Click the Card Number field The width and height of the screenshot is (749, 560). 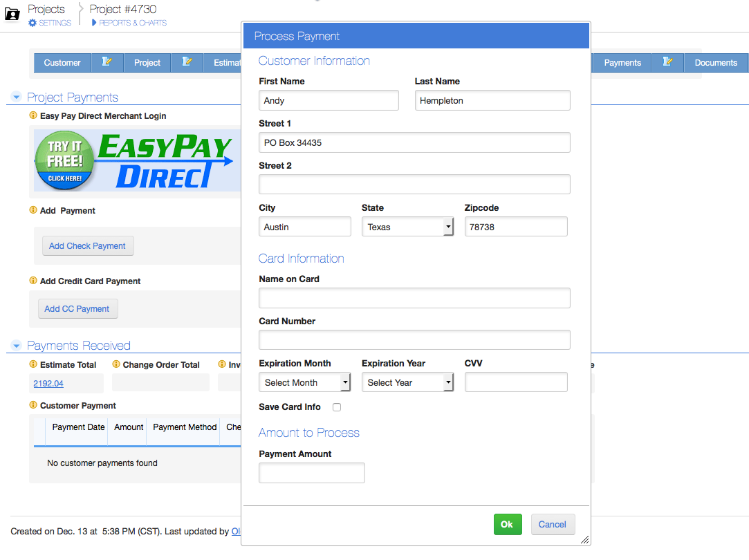tap(414, 340)
